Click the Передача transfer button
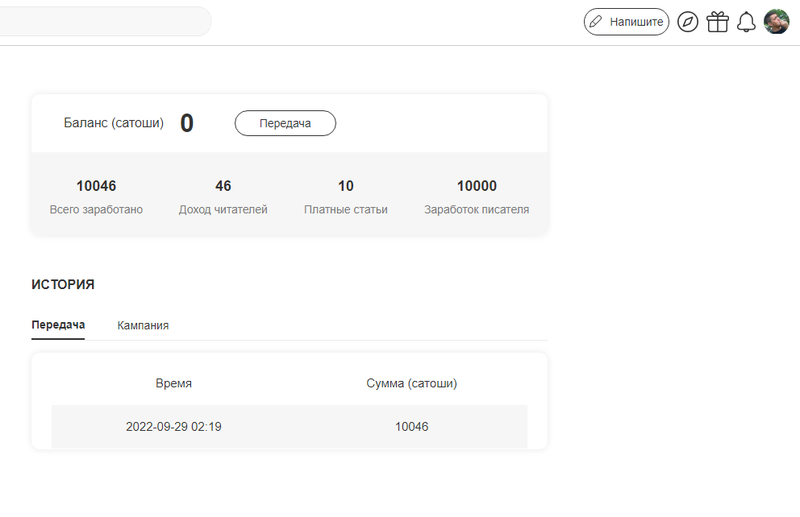800x517 pixels. coord(285,123)
